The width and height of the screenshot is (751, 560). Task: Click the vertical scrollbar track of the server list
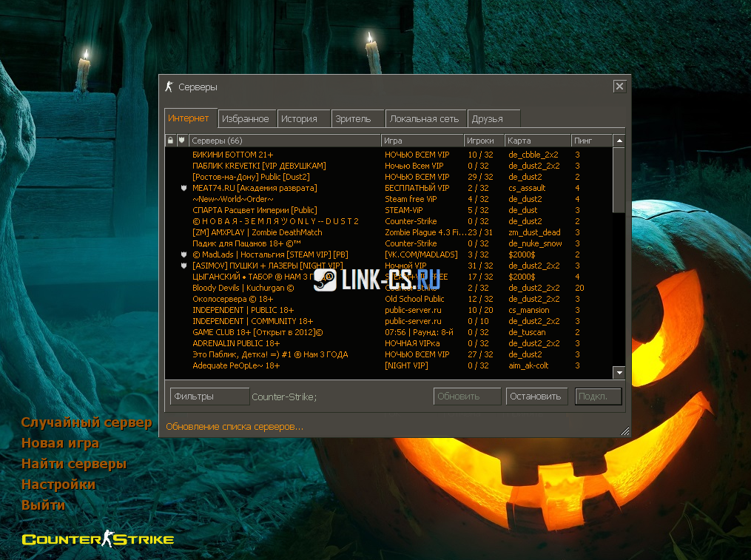pos(619,296)
